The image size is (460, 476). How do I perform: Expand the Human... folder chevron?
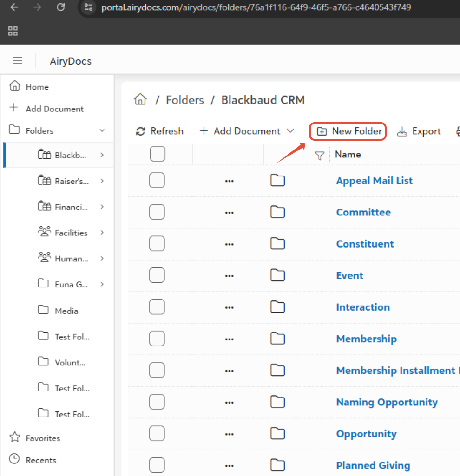102,258
